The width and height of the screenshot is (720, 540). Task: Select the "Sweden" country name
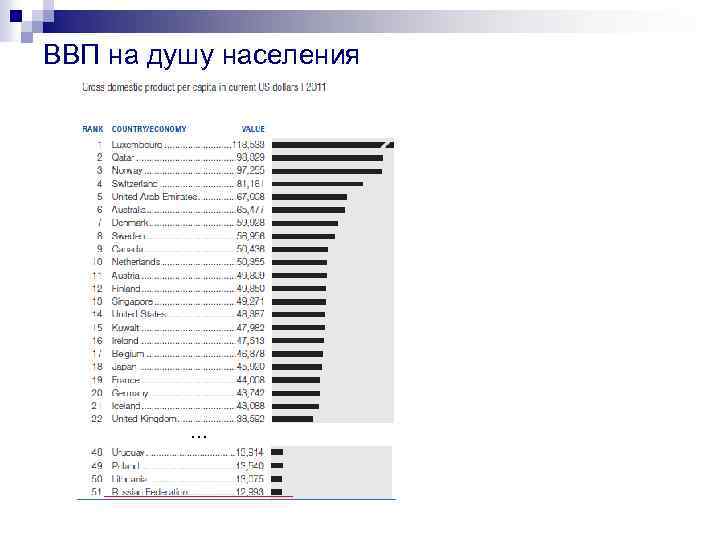(x=128, y=236)
